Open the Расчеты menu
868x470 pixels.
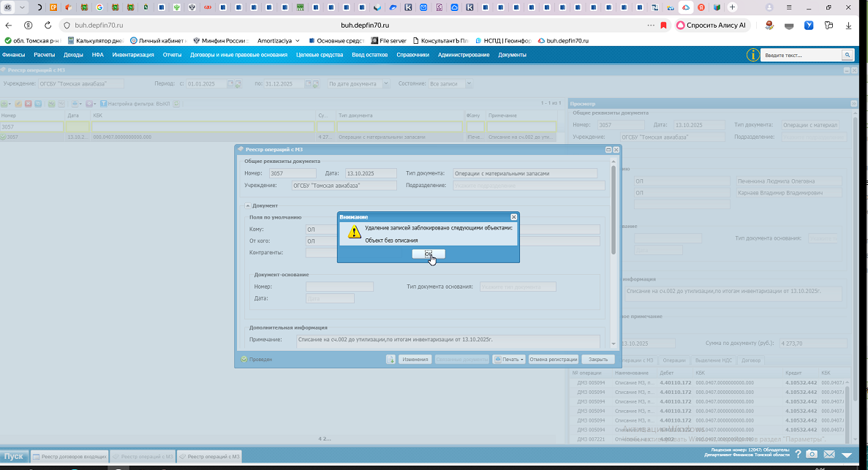click(45, 55)
